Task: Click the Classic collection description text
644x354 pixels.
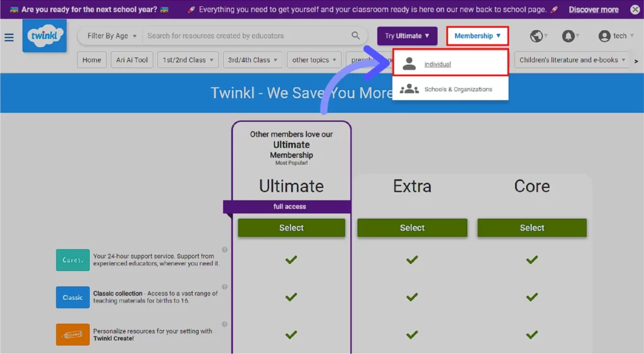Action: click(156, 297)
